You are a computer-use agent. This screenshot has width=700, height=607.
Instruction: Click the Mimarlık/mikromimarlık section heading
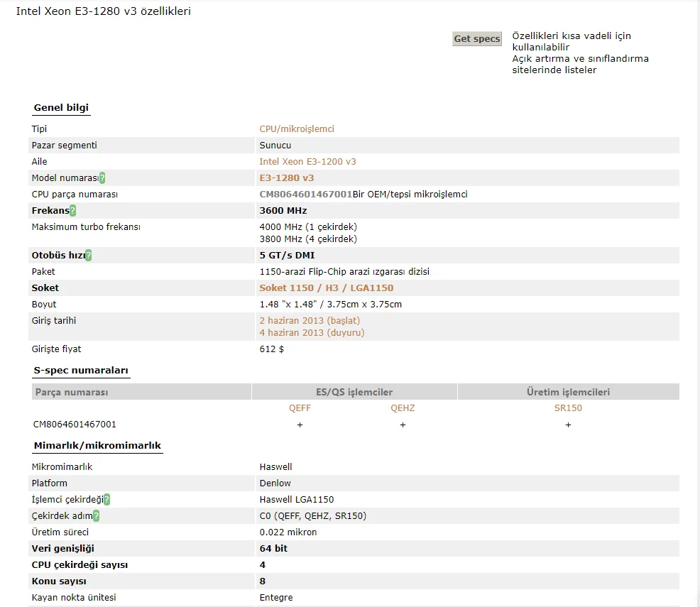tap(97, 445)
